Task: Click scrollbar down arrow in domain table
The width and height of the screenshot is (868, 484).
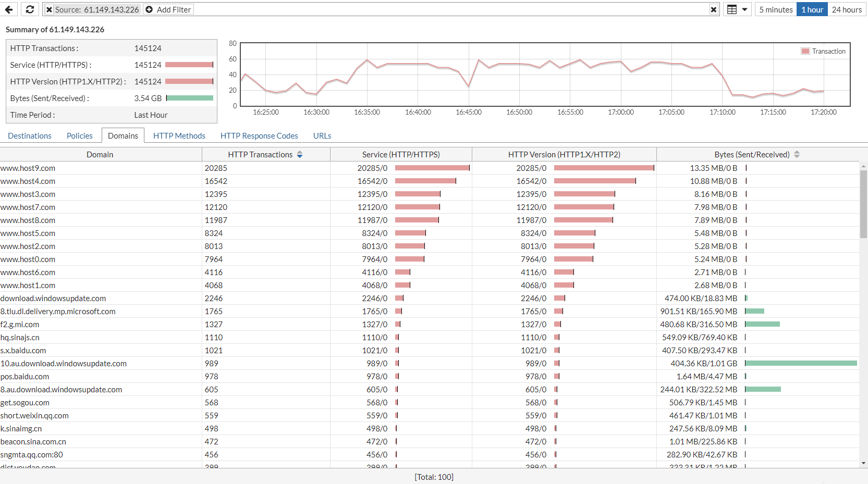Action: click(x=863, y=463)
